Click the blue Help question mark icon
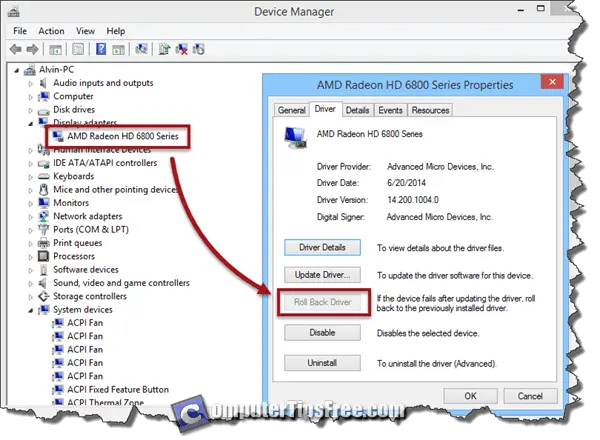 tap(101, 49)
